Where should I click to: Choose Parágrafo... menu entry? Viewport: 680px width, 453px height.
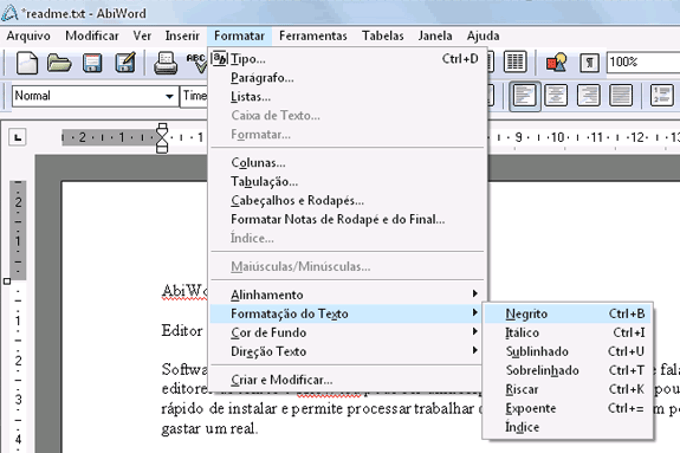click(x=347, y=78)
